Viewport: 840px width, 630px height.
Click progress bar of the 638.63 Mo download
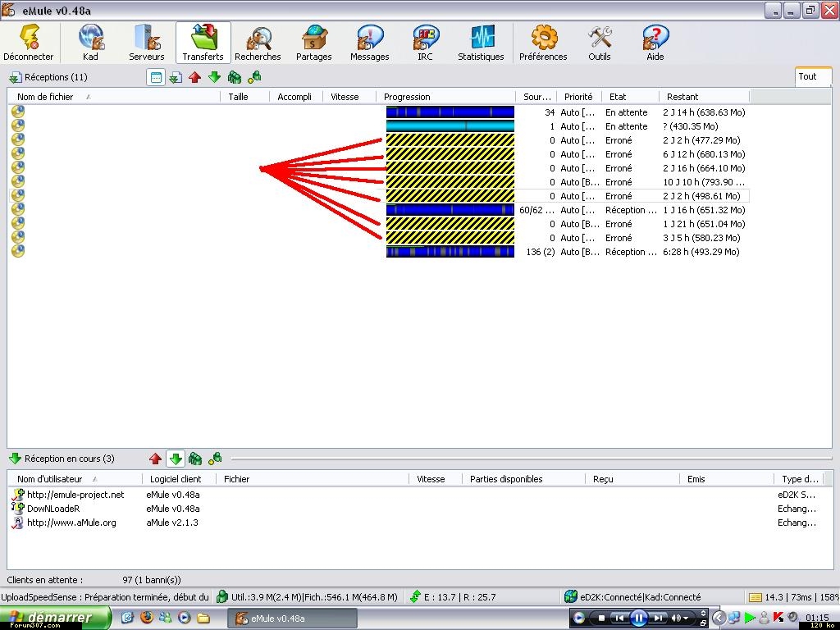tap(450, 112)
